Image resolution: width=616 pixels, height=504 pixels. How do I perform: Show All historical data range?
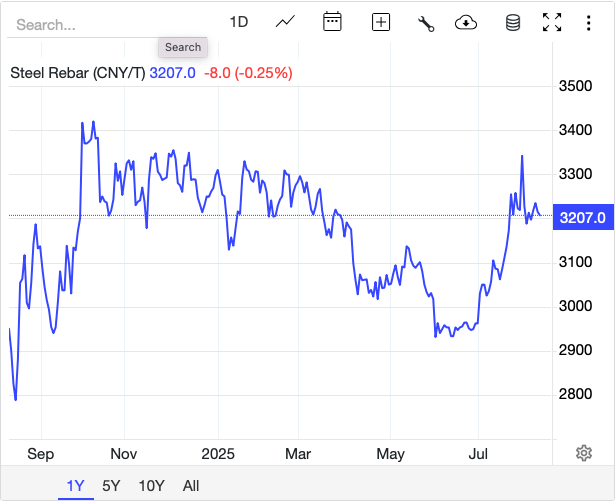coord(191,486)
